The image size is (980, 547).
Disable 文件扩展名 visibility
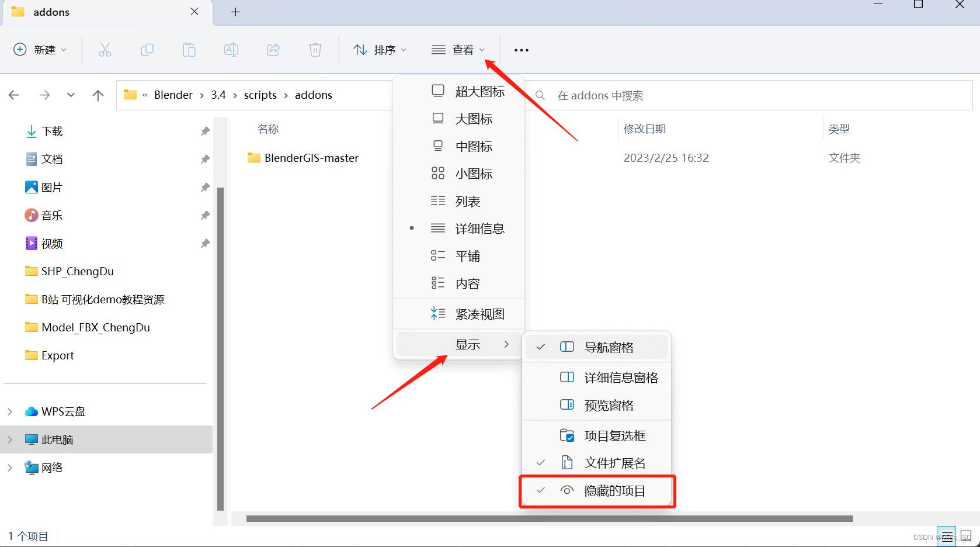point(614,462)
